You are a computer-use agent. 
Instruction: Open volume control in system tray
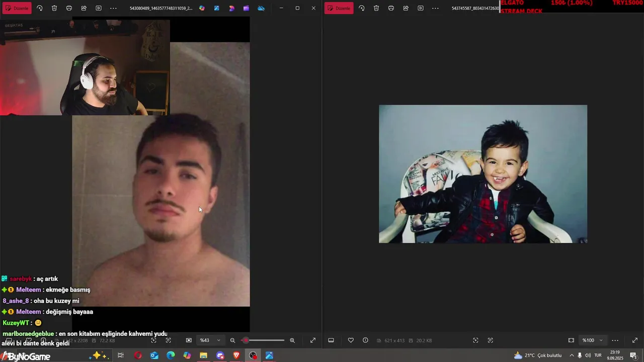point(588,355)
